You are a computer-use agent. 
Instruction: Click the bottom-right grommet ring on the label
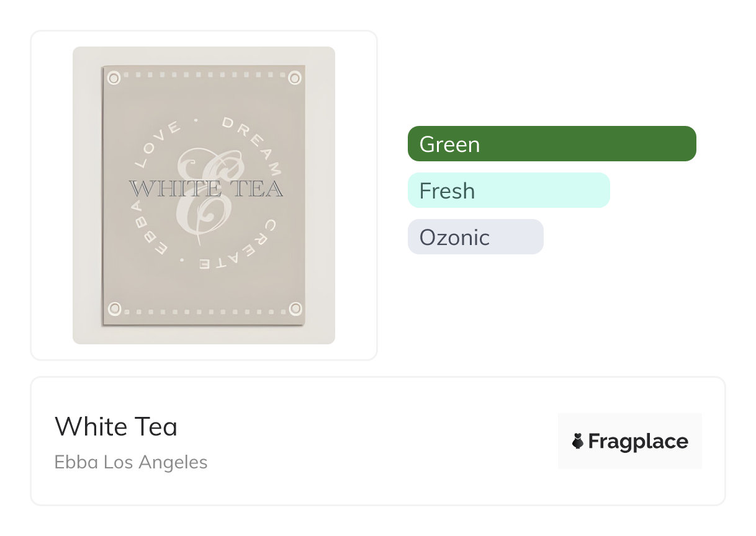pyautogui.click(x=295, y=308)
